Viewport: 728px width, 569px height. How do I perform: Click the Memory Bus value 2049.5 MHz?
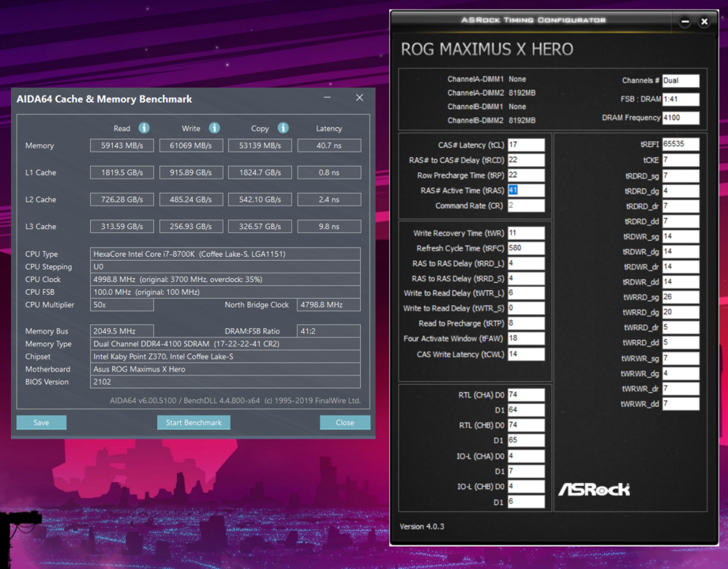coord(122,331)
